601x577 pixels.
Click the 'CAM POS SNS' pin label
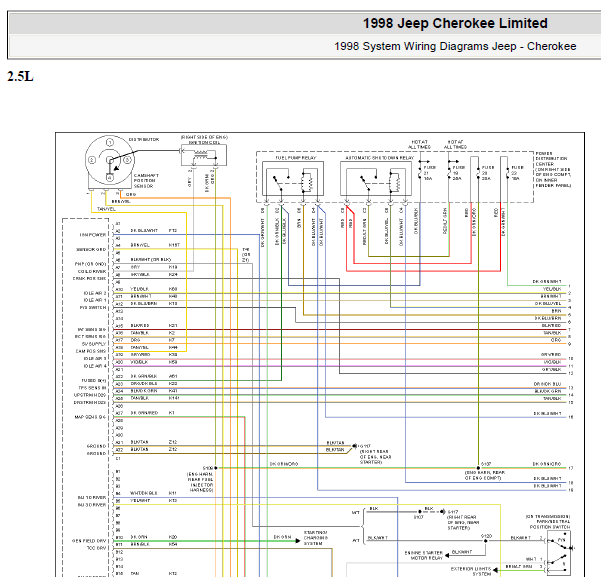pyautogui.click(x=91, y=351)
